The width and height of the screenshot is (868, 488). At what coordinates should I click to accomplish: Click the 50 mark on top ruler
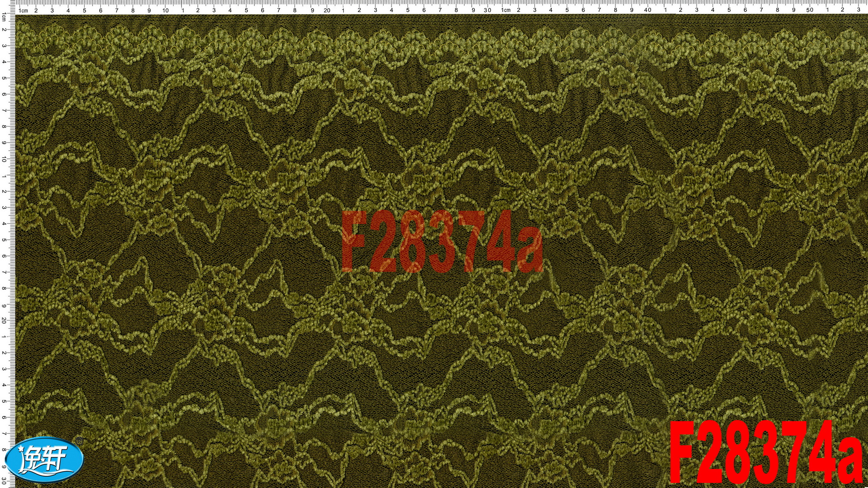(809, 10)
